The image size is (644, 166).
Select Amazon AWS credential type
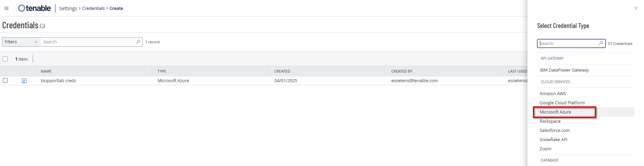point(553,93)
